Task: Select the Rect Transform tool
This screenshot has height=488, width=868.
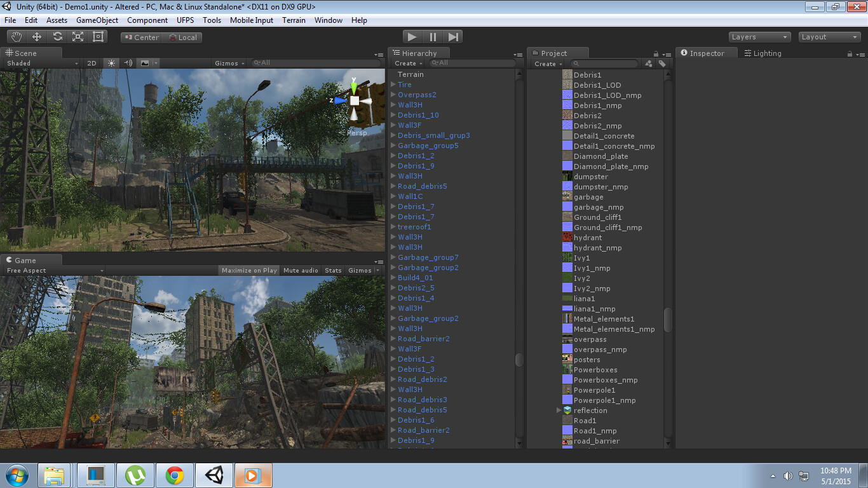Action: [97, 36]
